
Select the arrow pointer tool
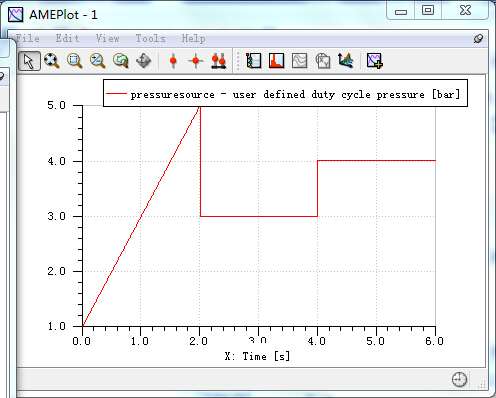tap(29, 61)
